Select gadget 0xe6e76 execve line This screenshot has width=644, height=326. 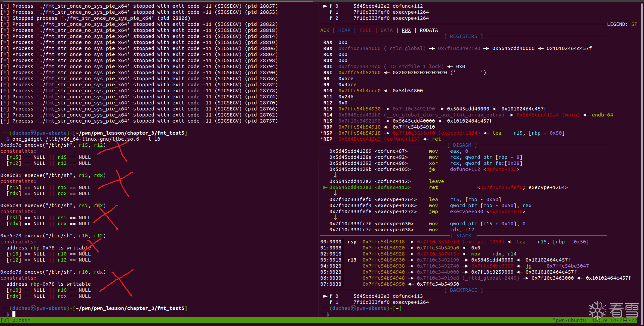click(53, 272)
